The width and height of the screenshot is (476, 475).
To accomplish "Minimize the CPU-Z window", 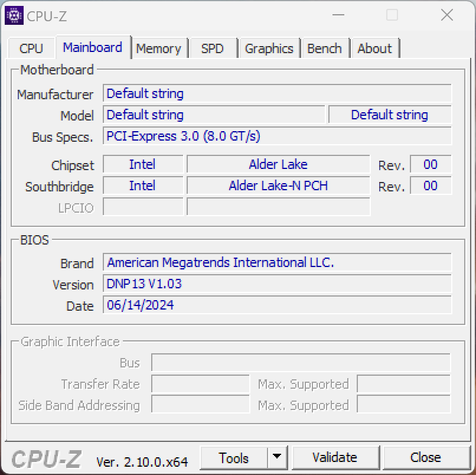I will tap(338, 15).
